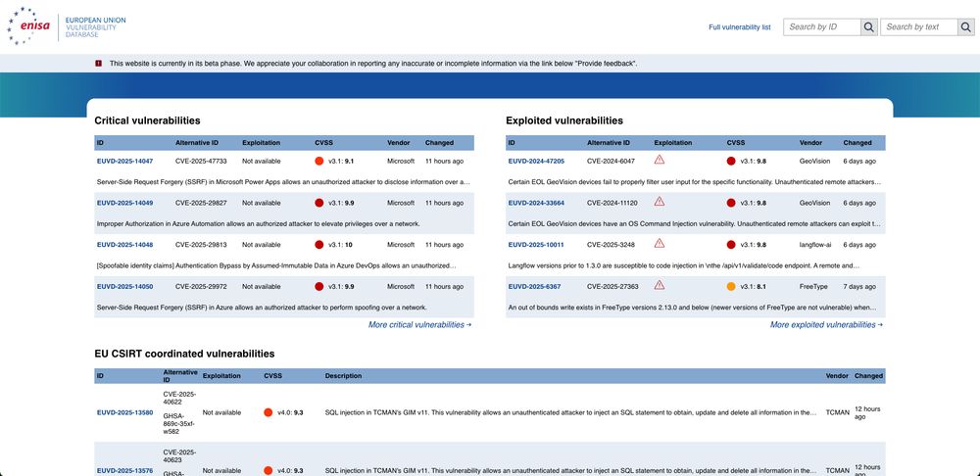Click the FreeType out of bounds description
The image size is (980, 476).
[x=692, y=308]
